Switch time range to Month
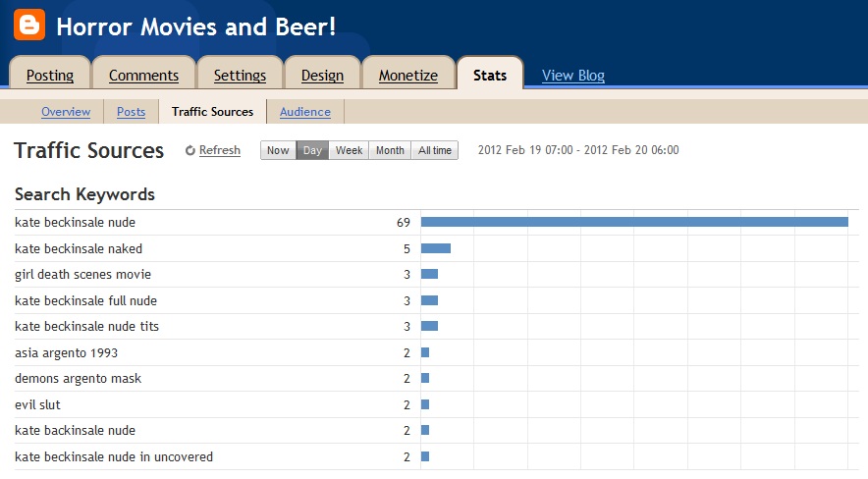868x479 pixels. 390,150
